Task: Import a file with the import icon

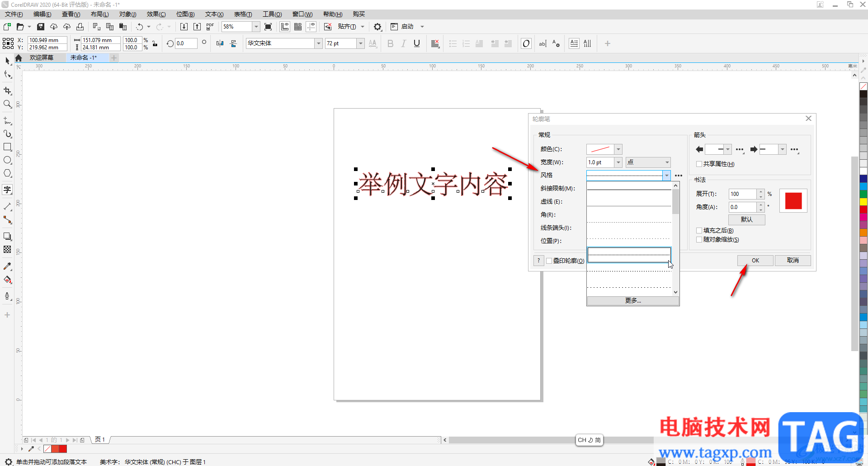Action: 184,27
